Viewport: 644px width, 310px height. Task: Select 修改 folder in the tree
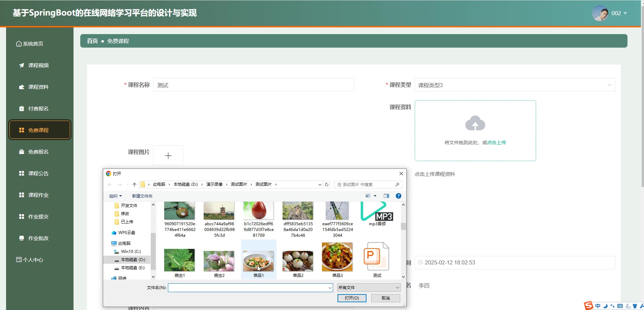pyautogui.click(x=125, y=213)
